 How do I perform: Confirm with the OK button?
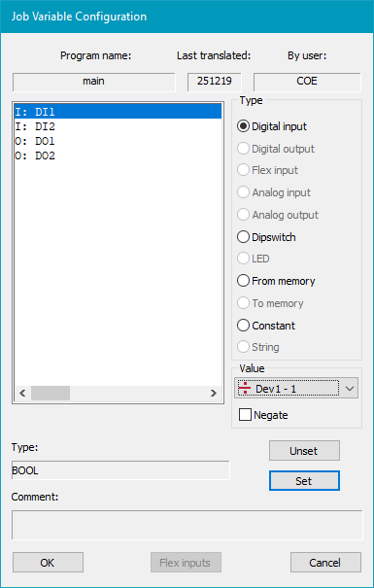click(x=48, y=562)
